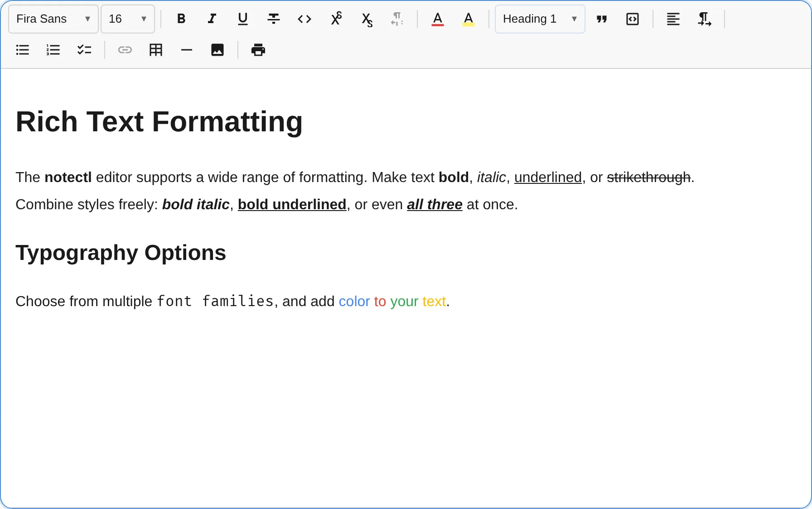Open the Heading 1 block type dropdown

[x=540, y=19]
